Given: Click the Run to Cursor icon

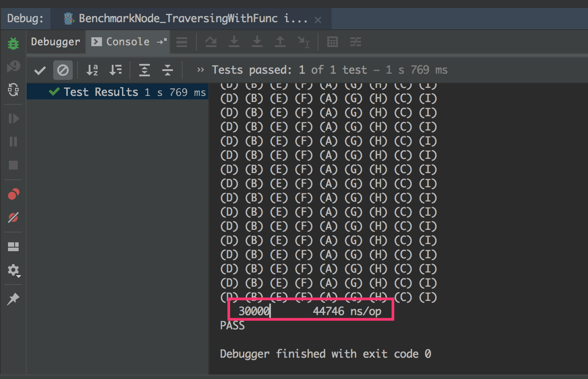Looking at the screenshot, I should [x=304, y=42].
